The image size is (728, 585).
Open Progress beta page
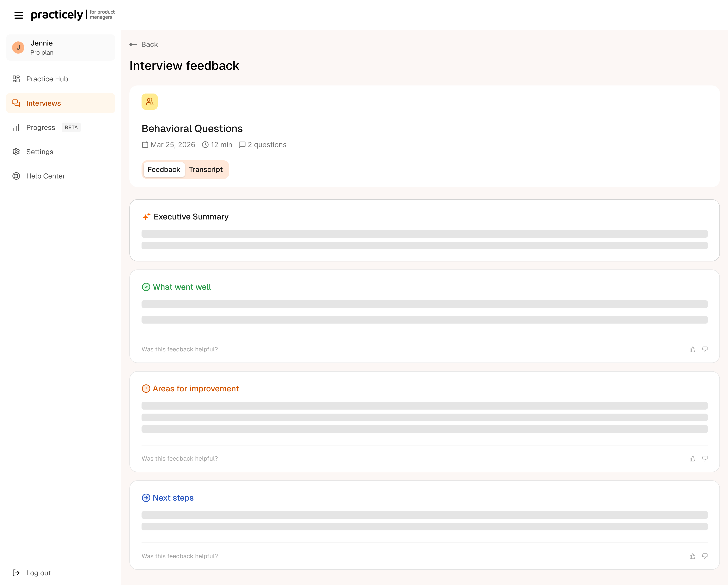coord(41,128)
